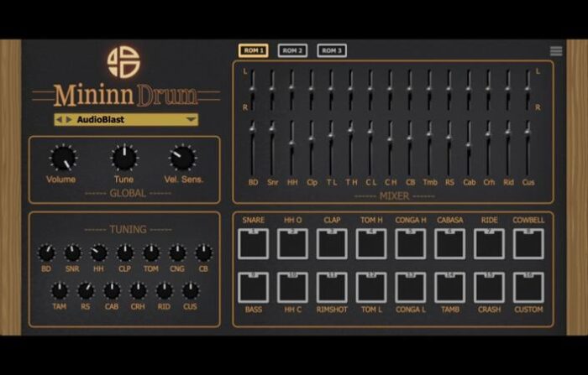This screenshot has height=375, width=588.
Task: Tap the COWBELL pad
Action: (528, 243)
